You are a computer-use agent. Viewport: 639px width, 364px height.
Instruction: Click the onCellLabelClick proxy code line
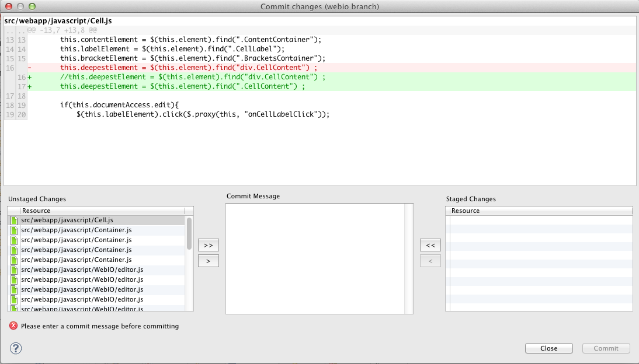click(x=203, y=114)
